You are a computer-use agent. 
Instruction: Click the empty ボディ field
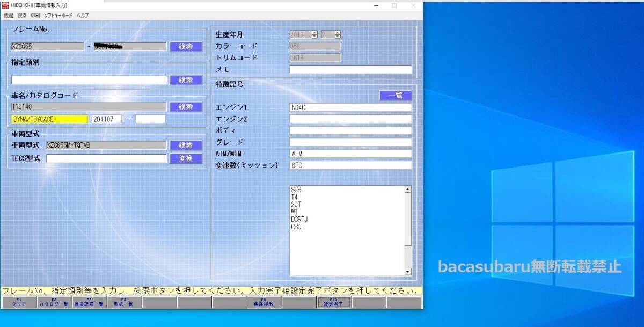(x=351, y=130)
